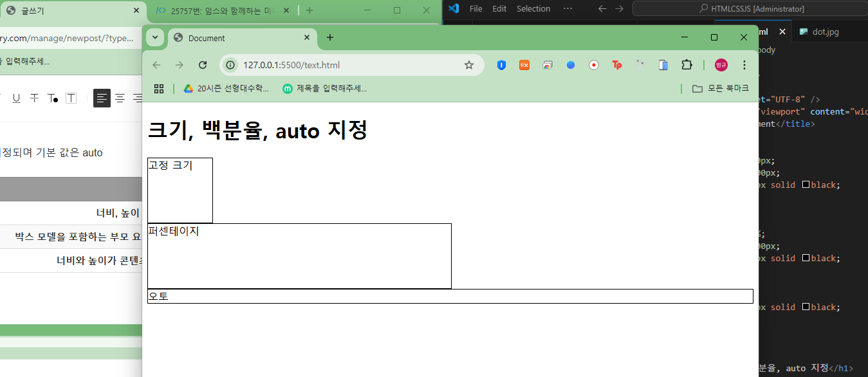This screenshot has width=868, height=377.
Task: Click the 고정 크기 box
Action: click(x=180, y=190)
